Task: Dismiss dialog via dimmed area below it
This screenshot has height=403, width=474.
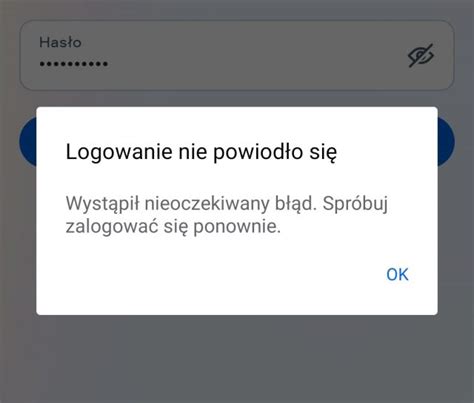Action: tap(237, 358)
